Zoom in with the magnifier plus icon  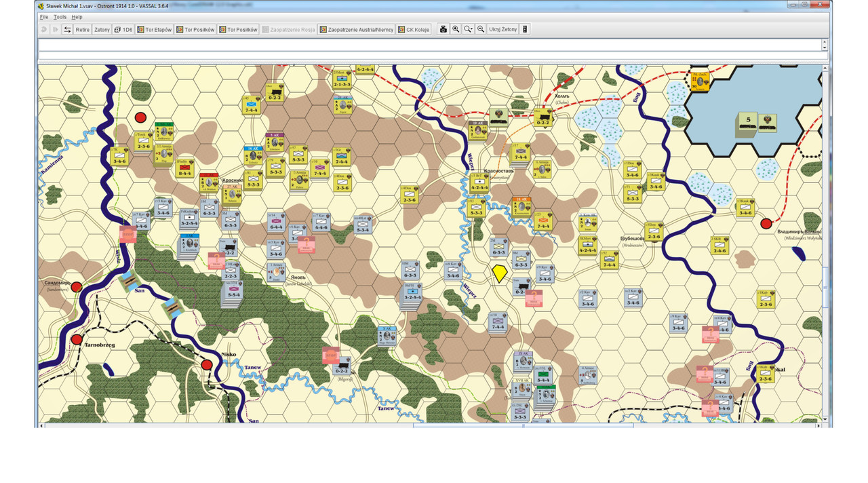pyautogui.click(x=456, y=30)
